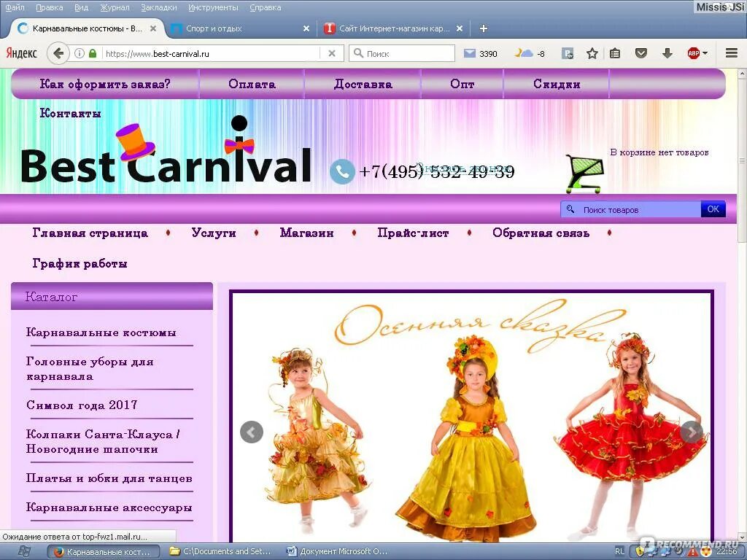747x560 pixels.
Task: Click the mail envelope icon showing 3390
Action: coord(470,53)
